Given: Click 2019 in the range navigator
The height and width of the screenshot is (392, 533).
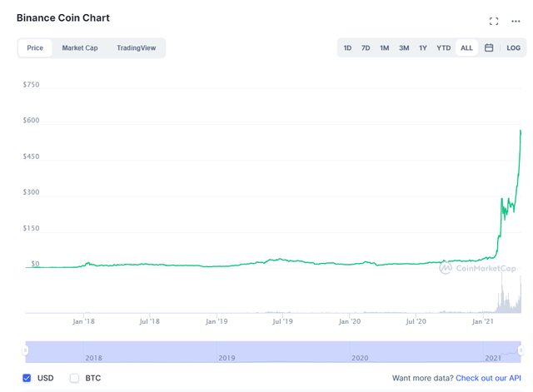Looking at the screenshot, I should click(227, 358).
